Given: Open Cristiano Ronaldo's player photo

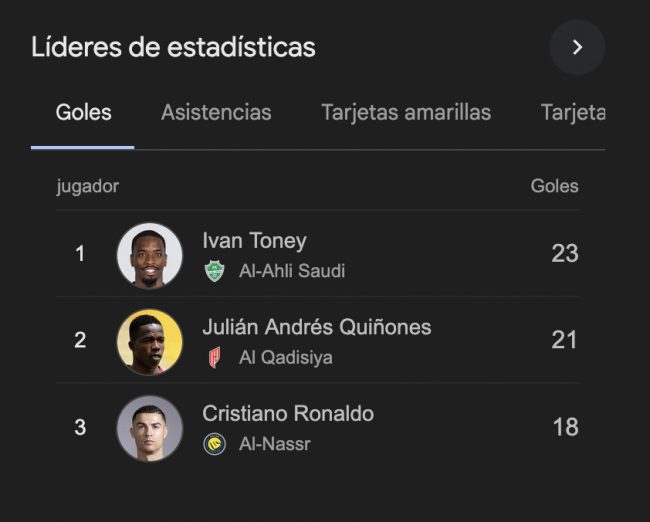Looking at the screenshot, I should [150, 428].
